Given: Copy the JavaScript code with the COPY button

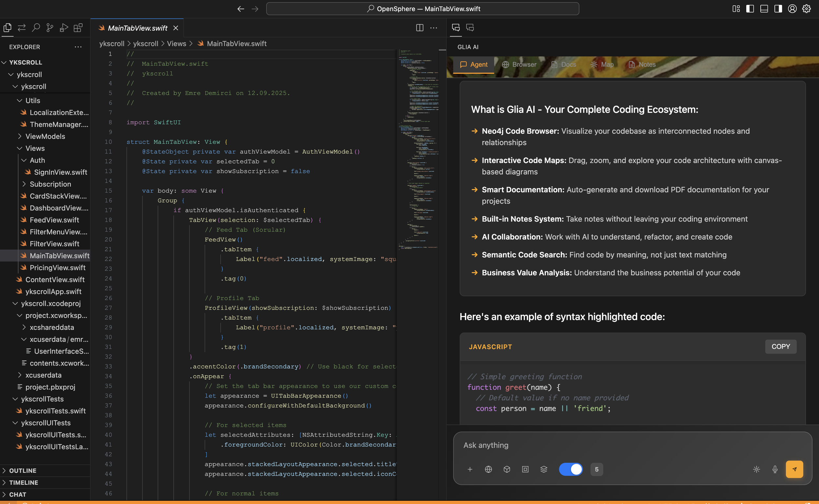Looking at the screenshot, I should coord(781,346).
